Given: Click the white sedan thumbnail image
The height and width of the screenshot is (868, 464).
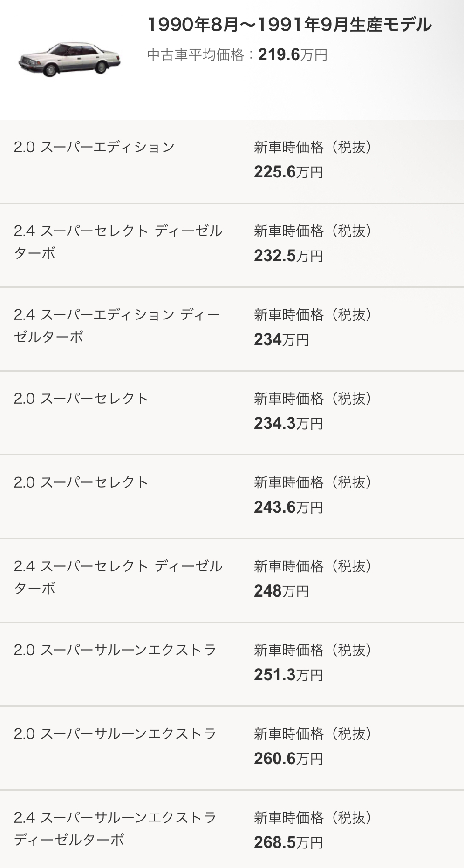Looking at the screenshot, I should 70,60.
